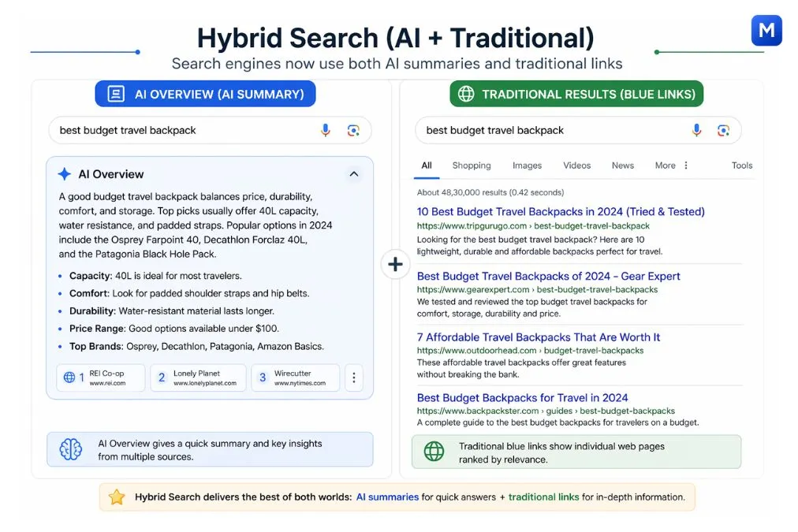This screenshot has height=532, width=798.
Task: Open the tripgurugo.com backpack result link
Action: (x=561, y=212)
